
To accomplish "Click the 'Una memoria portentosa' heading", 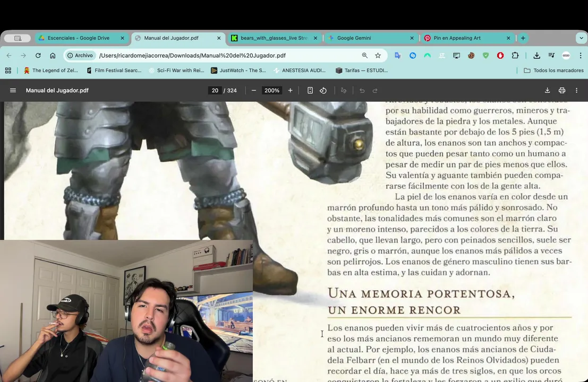I will click(421, 301).
